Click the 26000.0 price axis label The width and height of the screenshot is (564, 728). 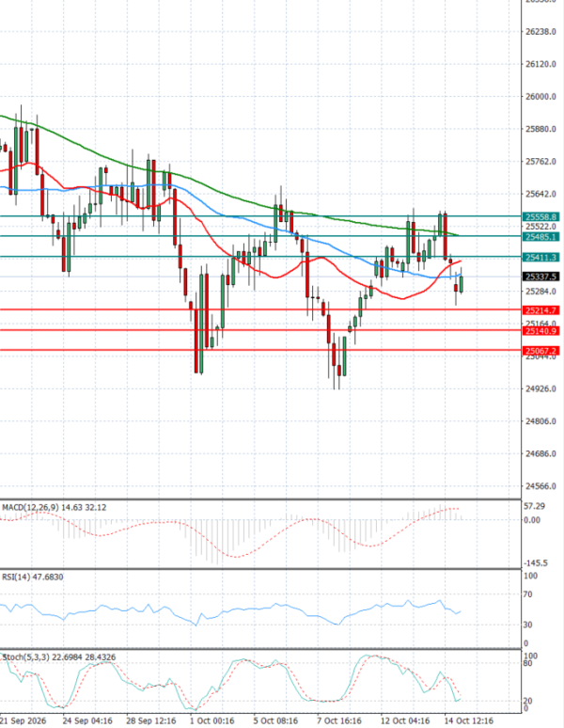540,97
